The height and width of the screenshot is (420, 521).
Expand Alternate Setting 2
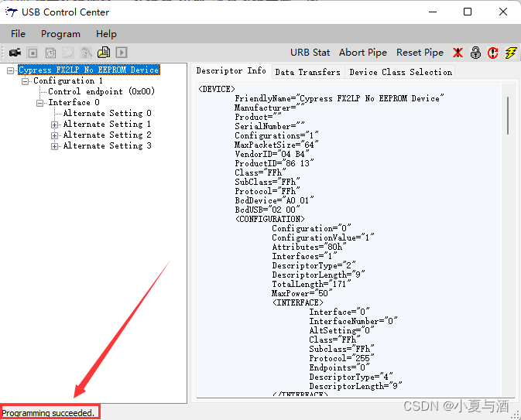pyautogui.click(x=54, y=136)
